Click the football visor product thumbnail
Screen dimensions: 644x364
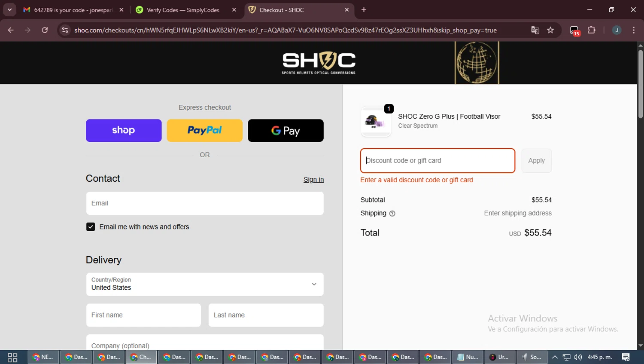pyautogui.click(x=376, y=122)
